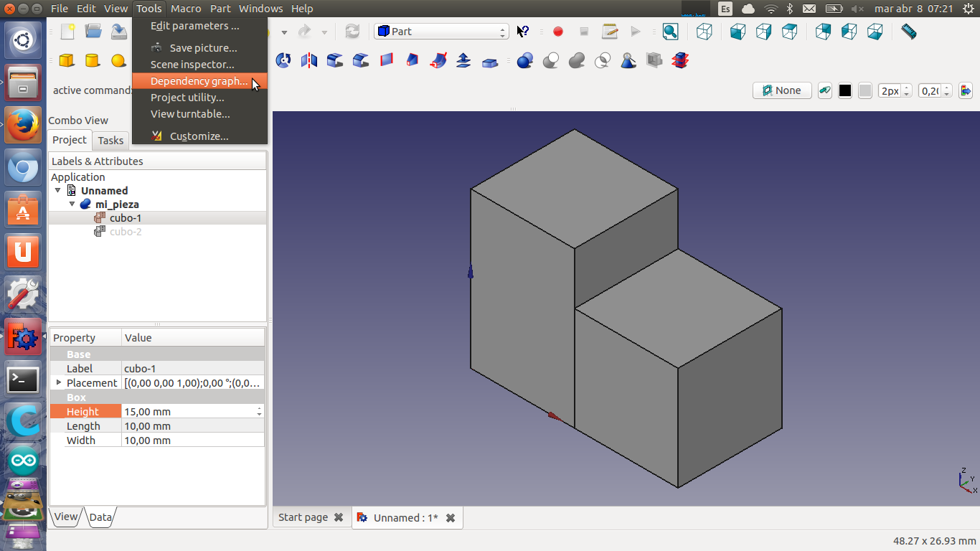Select the mirror tool icon
This screenshot has width=980, height=551.
(x=309, y=60)
